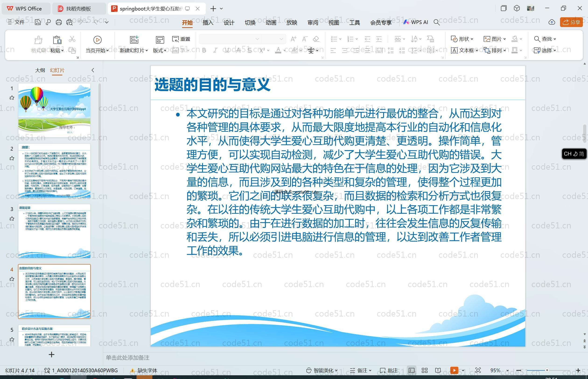Increase font size icon
588x379 pixels.
293,39
